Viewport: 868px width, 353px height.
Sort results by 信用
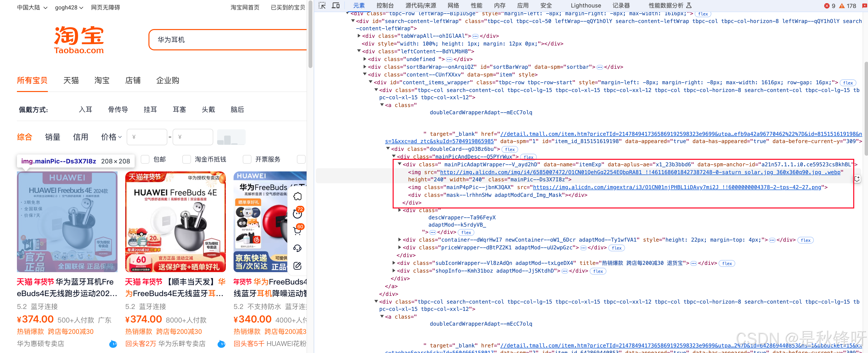[x=81, y=137]
